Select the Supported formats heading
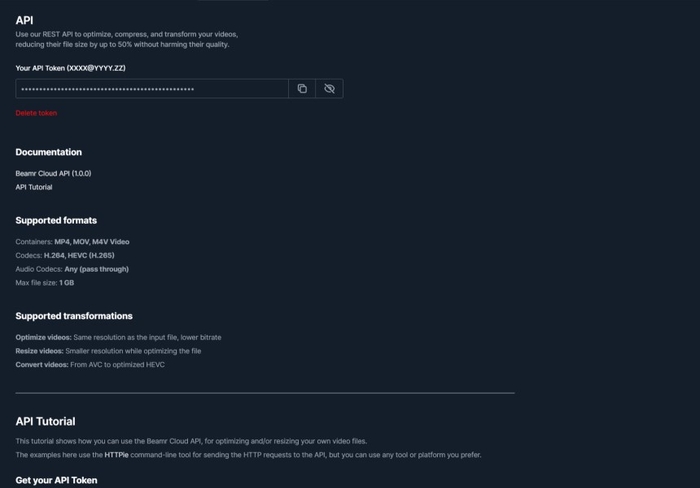The image size is (700, 488). pyautogui.click(x=56, y=220)
